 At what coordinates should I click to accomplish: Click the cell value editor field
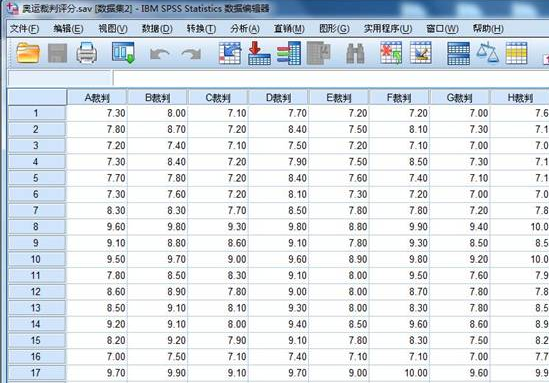point(331,78)
